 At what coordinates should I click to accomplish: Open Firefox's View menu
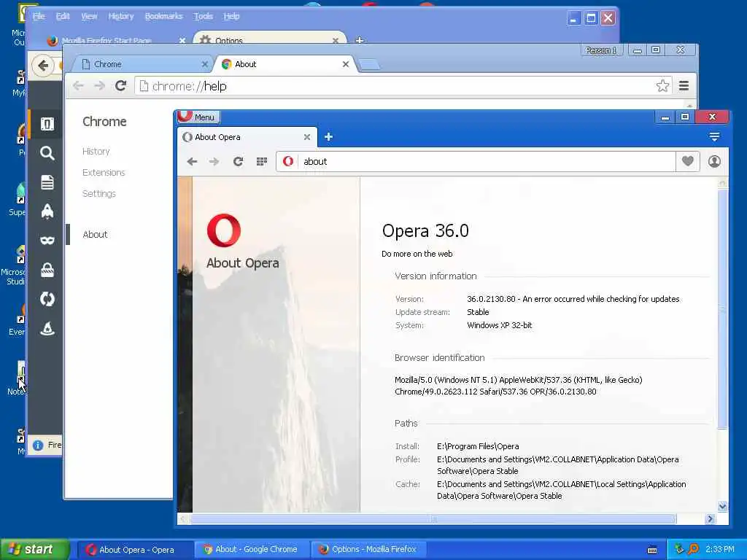[x=89, y=16]
